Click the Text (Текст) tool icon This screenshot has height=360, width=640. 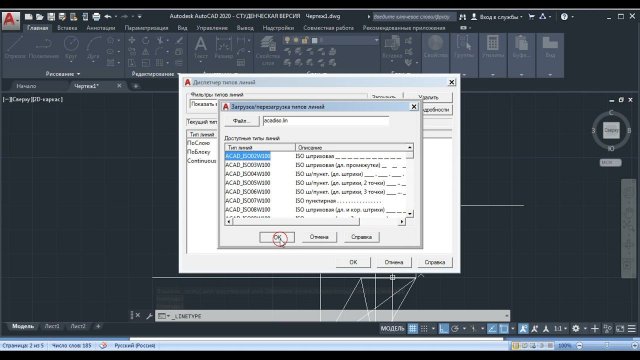pos(200,44)
